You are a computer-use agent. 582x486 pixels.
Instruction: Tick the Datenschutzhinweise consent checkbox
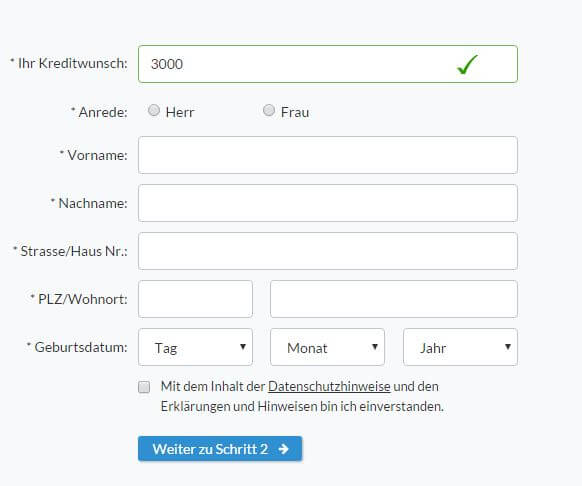[x=144, y=387]
